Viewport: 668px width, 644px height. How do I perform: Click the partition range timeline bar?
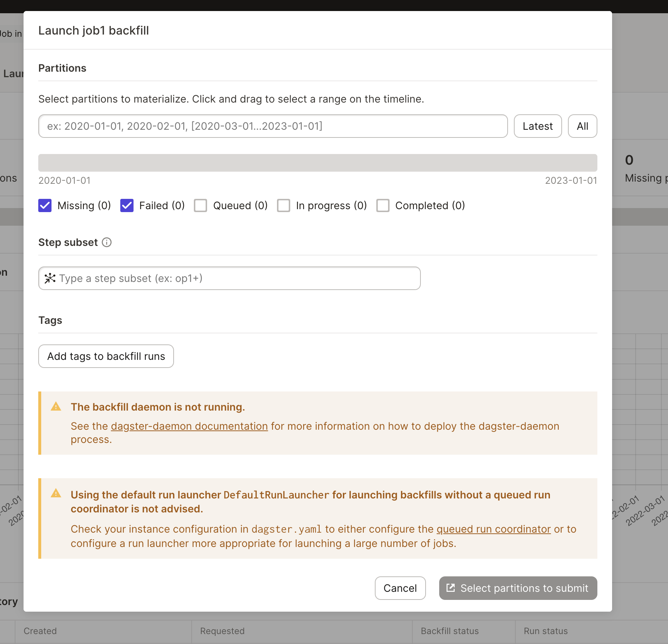(317, 162)
